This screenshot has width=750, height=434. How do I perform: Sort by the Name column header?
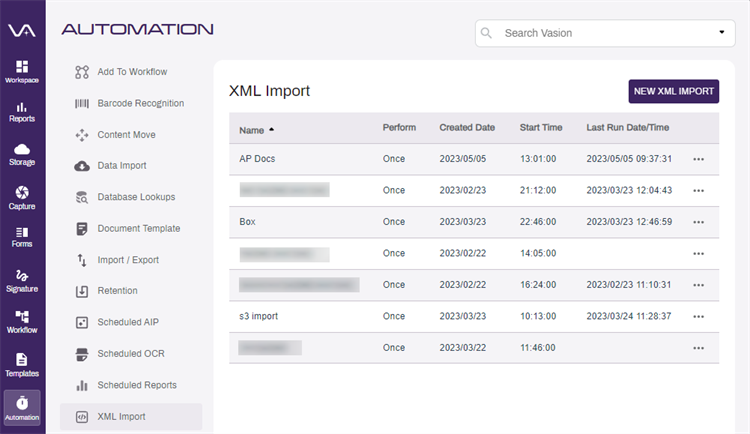[x=252, y=130]
